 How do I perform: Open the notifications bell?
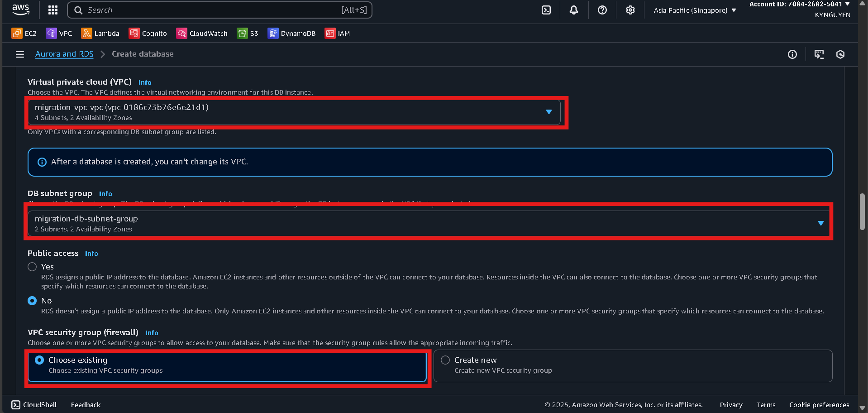pos(574,10)
